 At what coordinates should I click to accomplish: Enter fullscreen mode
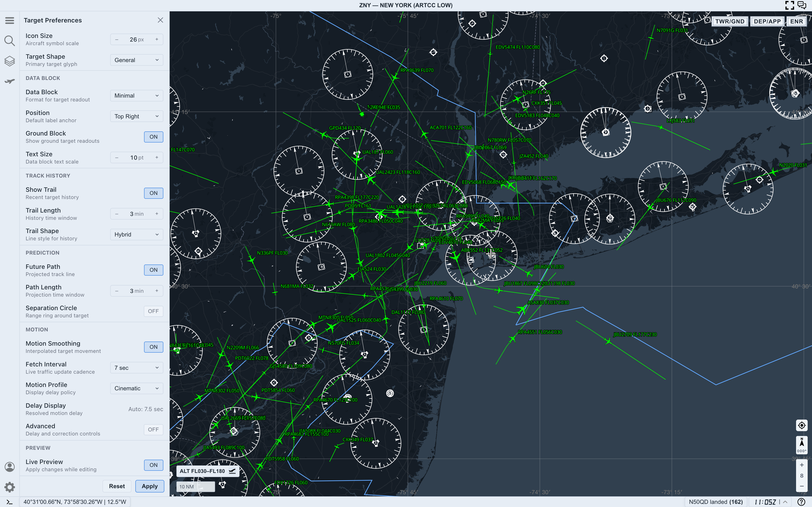790,5
